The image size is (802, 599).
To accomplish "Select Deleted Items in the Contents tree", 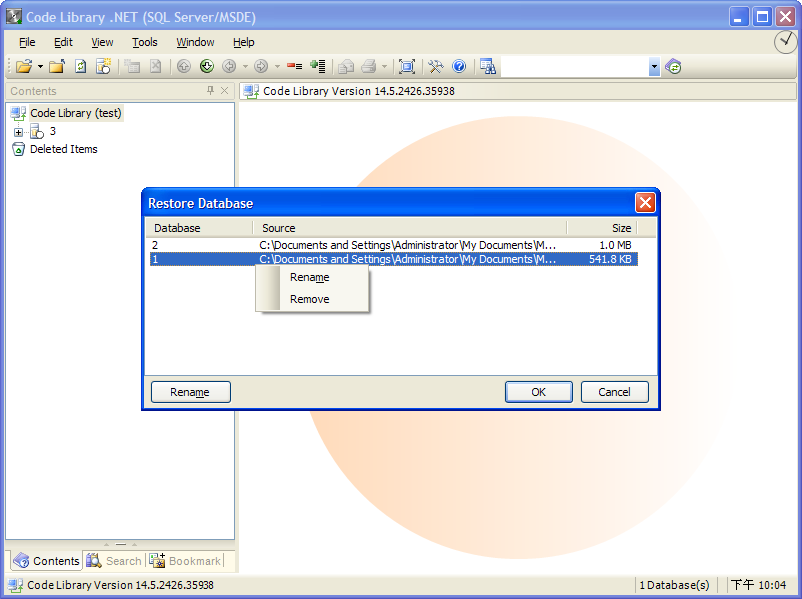I will tap(64, 149).
